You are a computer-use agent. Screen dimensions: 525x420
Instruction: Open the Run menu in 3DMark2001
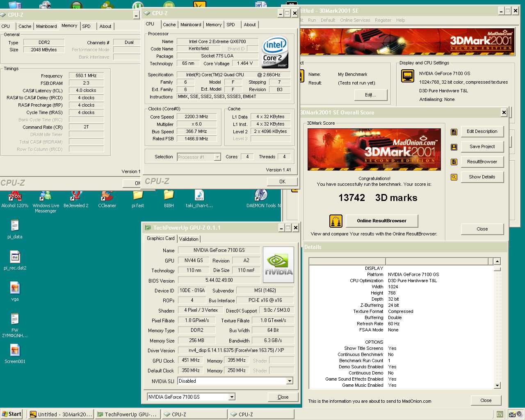(312, 20)
